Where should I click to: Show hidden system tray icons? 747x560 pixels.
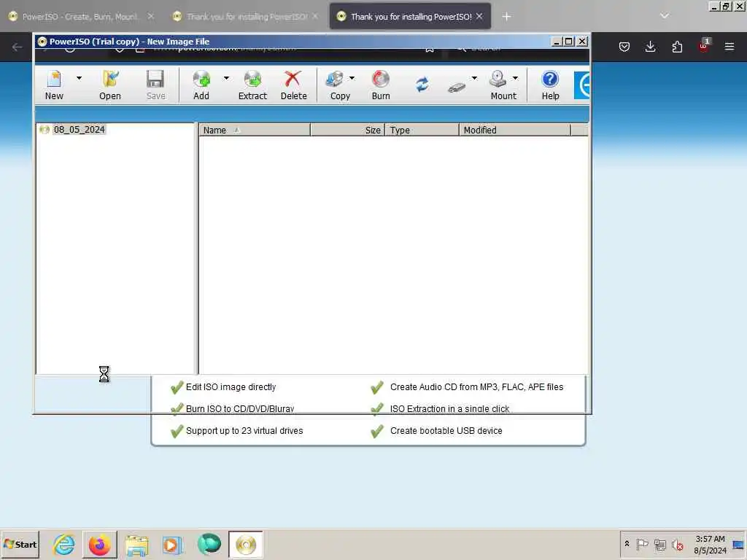click(x=627, y=543)
